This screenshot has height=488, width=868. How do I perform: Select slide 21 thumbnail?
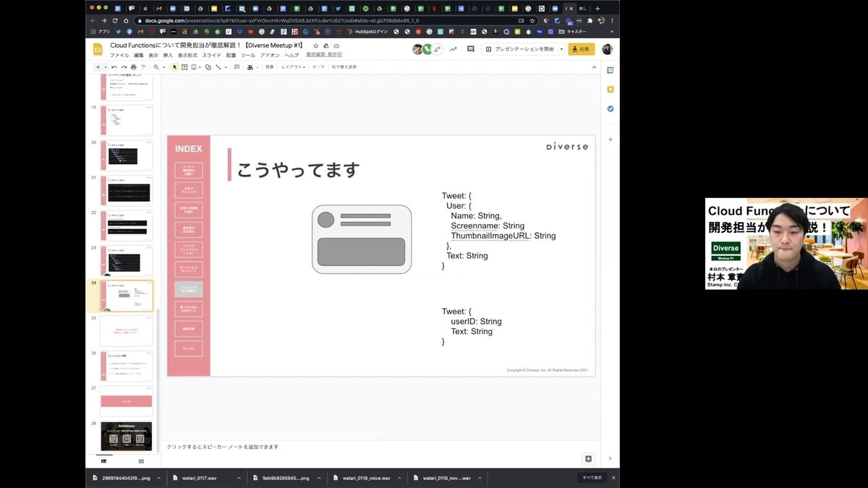click(126, 190)
